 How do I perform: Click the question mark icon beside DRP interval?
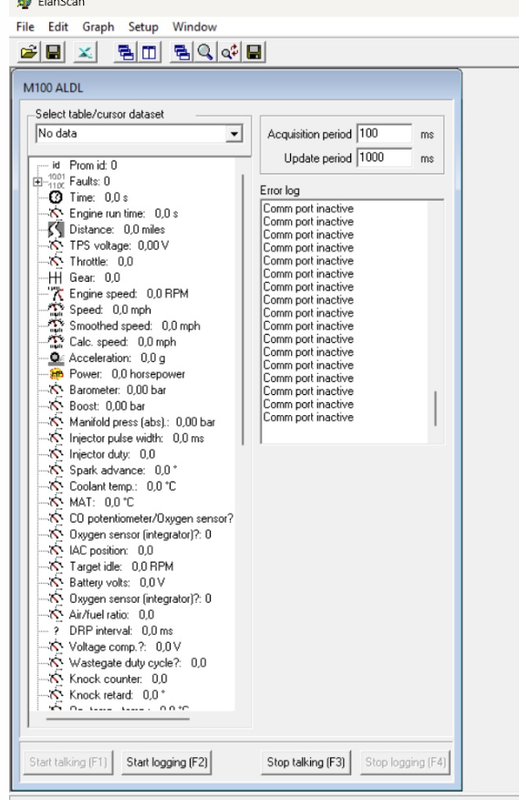(56, 631)
